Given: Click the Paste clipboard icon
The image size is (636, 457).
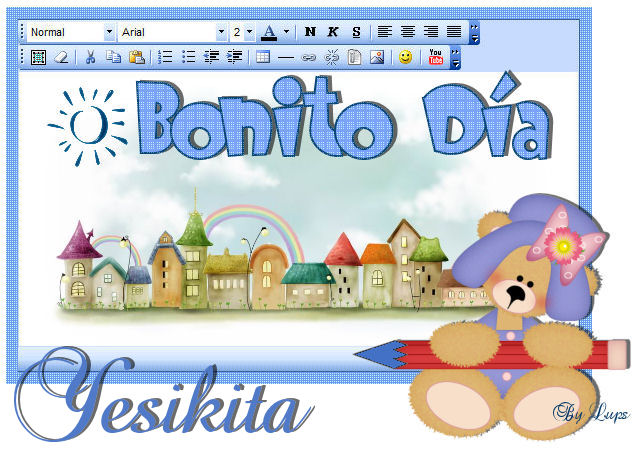Looking at the screenshot, I should click(137, 57).
